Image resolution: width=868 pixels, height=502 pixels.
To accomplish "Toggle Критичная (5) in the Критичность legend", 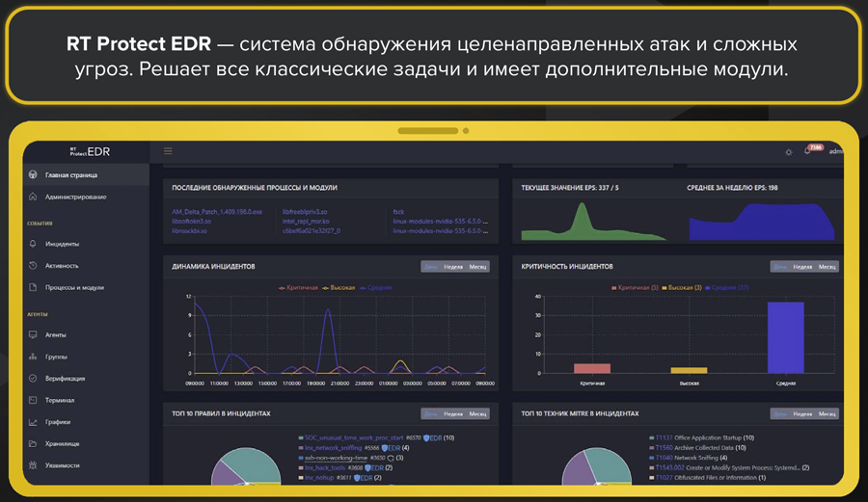I will click(x=635, y=287).
